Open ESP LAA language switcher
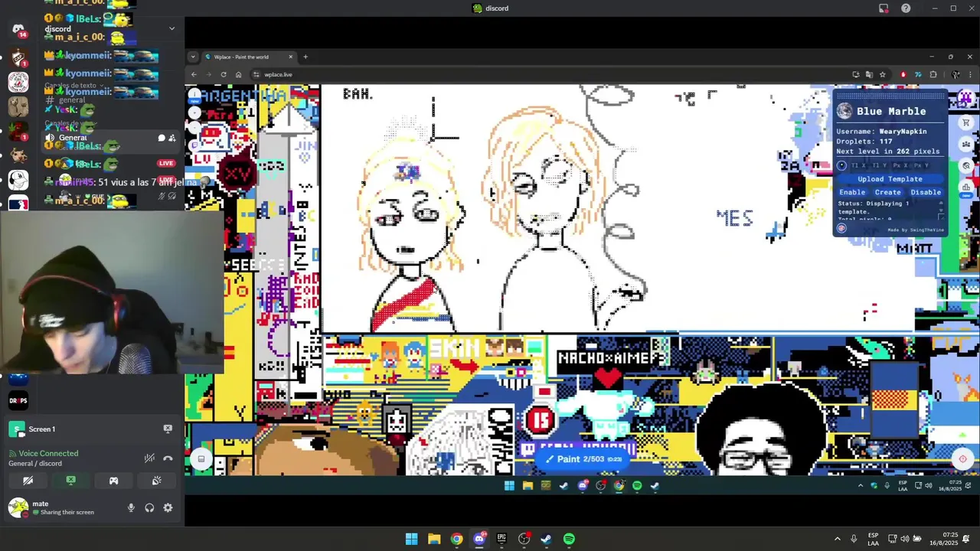Screen dimensions: 980x551 click(874, 539)
